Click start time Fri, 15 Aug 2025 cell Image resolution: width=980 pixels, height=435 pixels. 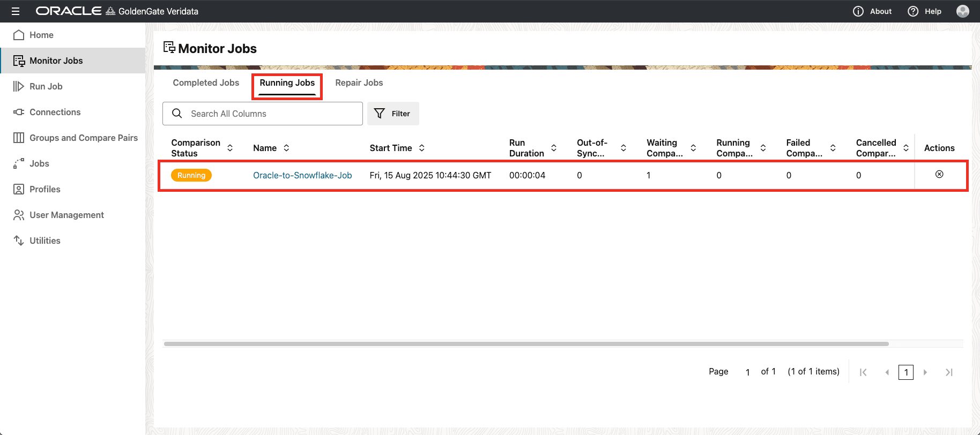[x=430, y=175]
